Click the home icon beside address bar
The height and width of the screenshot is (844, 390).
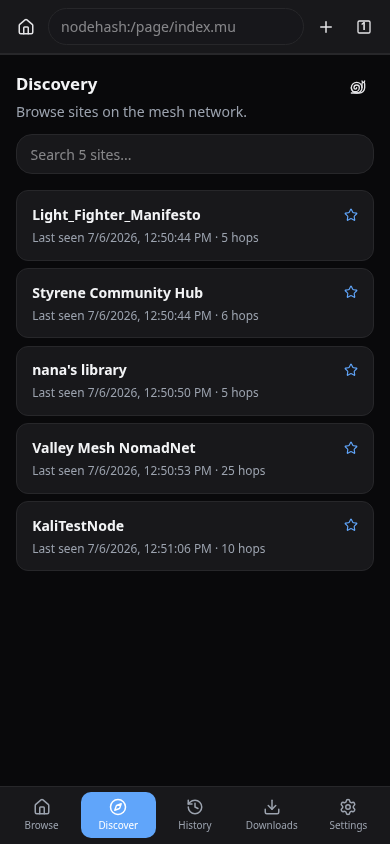[26, 27]
